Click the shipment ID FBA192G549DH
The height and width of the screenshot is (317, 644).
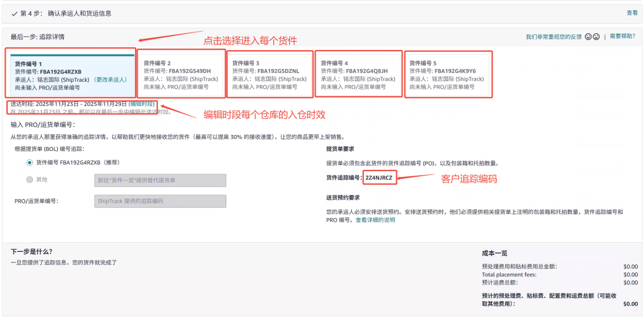[190, 71]
